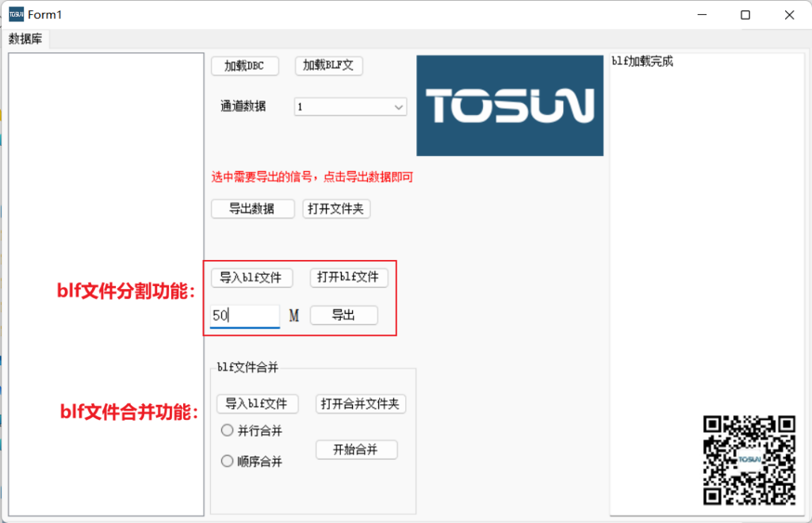Switch to the 数据库 tab
The width and height of the screenshot is (812, 523).
25,39
